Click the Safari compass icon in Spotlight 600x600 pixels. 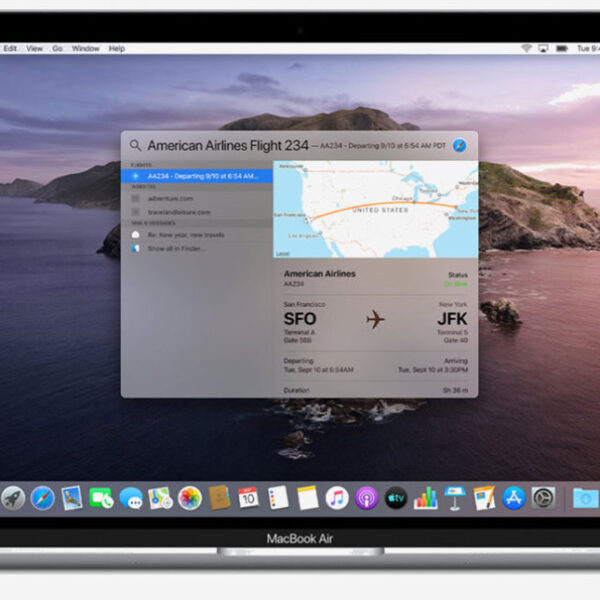(459, 145)
